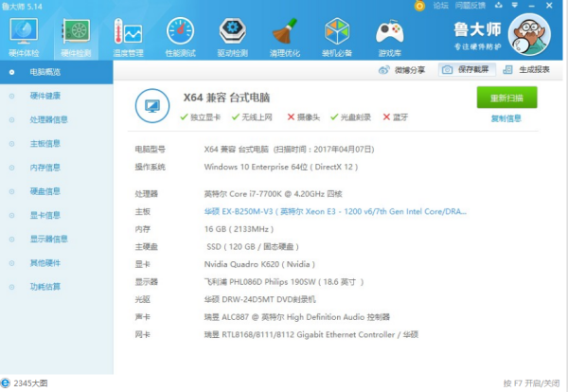
Task: Click 保存截屏 save screenshot button
Action: click(x=467, y=69)
